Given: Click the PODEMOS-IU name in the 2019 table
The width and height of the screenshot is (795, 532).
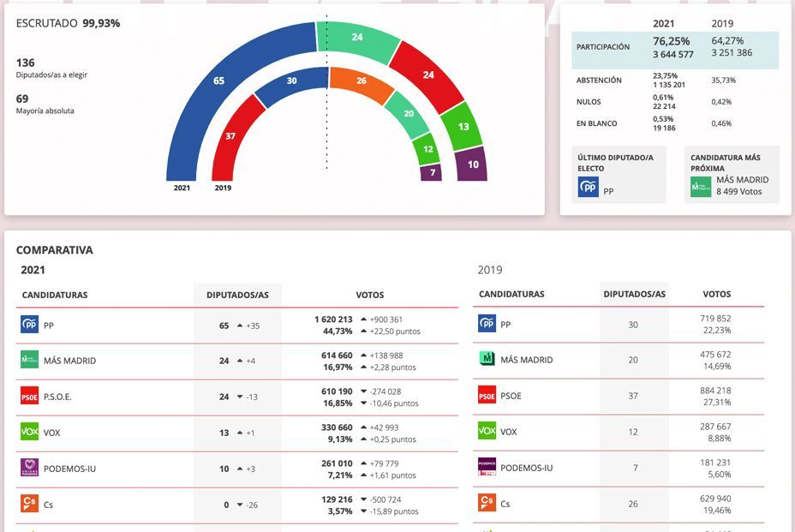Looking at the screenshot, I should [526, 468].
